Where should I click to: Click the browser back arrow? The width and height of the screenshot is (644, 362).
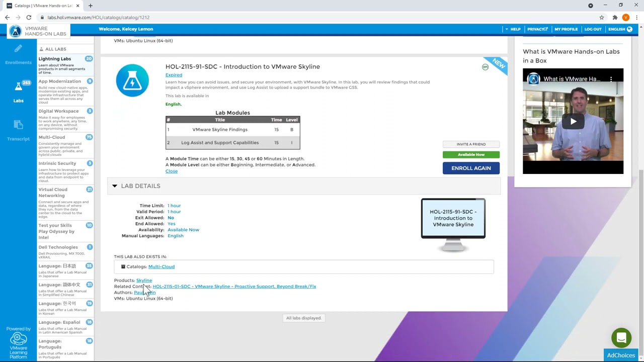click(8, 18)
